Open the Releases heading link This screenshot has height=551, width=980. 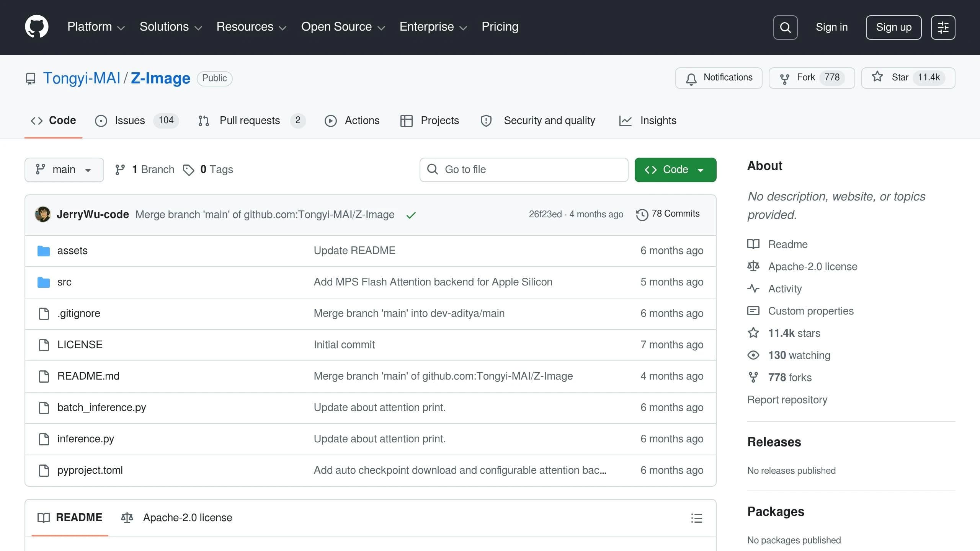coord(774,442)
